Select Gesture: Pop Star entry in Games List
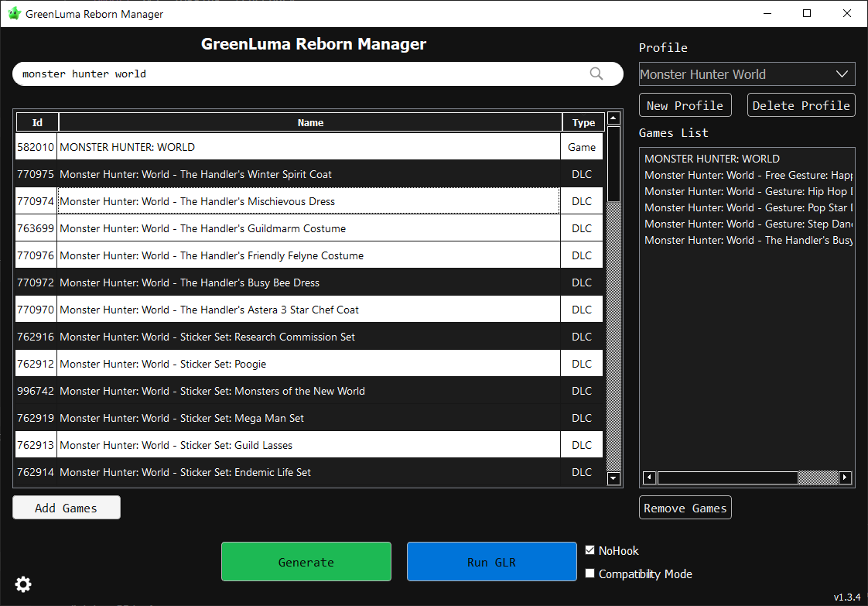Viewport: 868px width, 606px height. click(x=748, y=207)
